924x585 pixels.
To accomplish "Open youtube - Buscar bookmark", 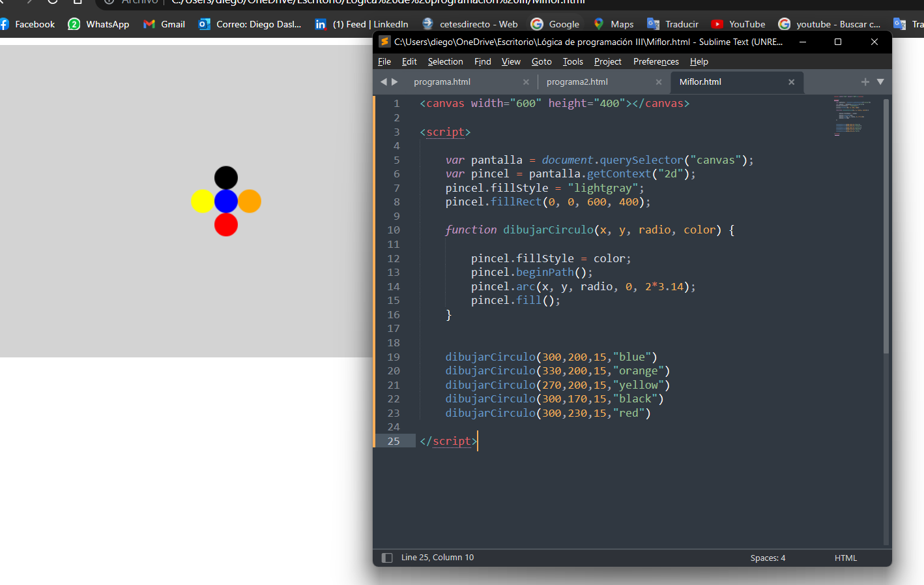I will tap(830, 24).
